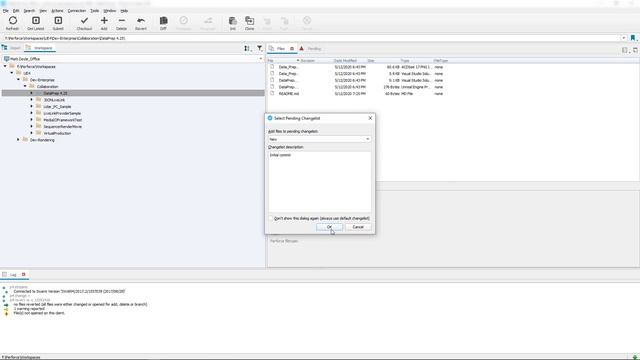Expand the VirtualProduction folder
The width and height of the screenshot is (640, 360).
point(31,133)
